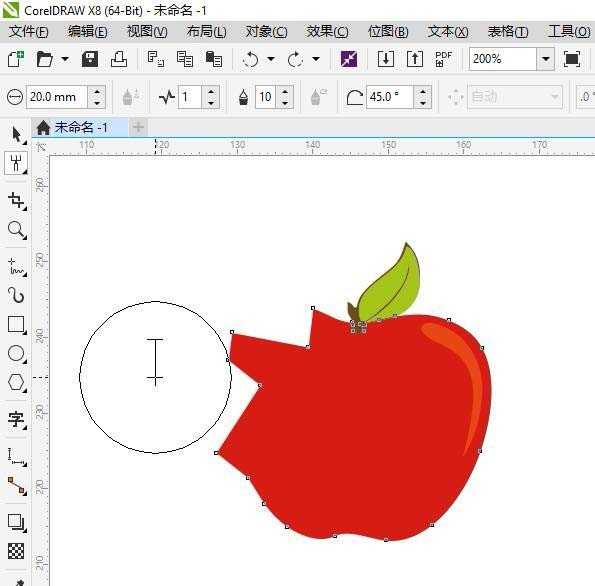595x586 pixels.
Task: Click the plus button to add document tab
Action: tap(139, 127)
